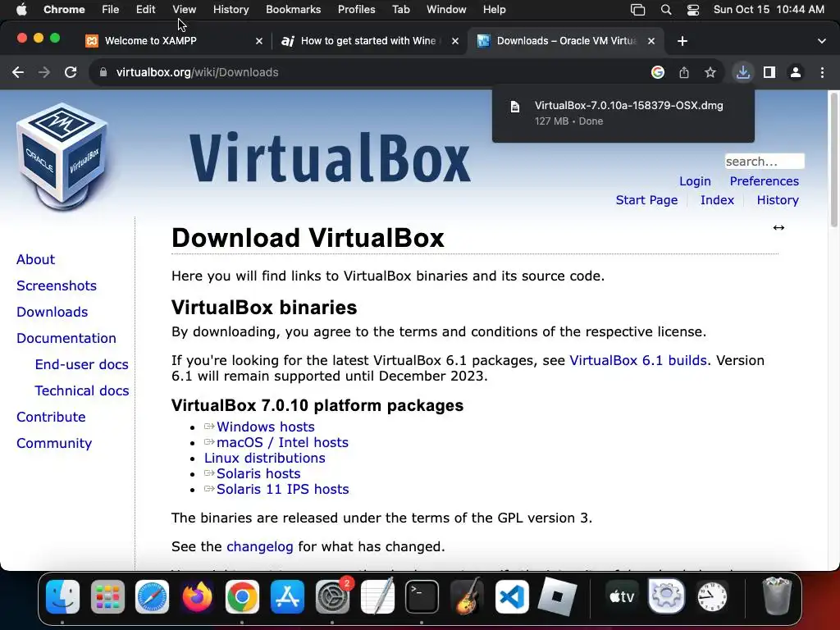Open the History menu in the menu bar
This screenshot has height=630, width=840.
pos(231,10)
